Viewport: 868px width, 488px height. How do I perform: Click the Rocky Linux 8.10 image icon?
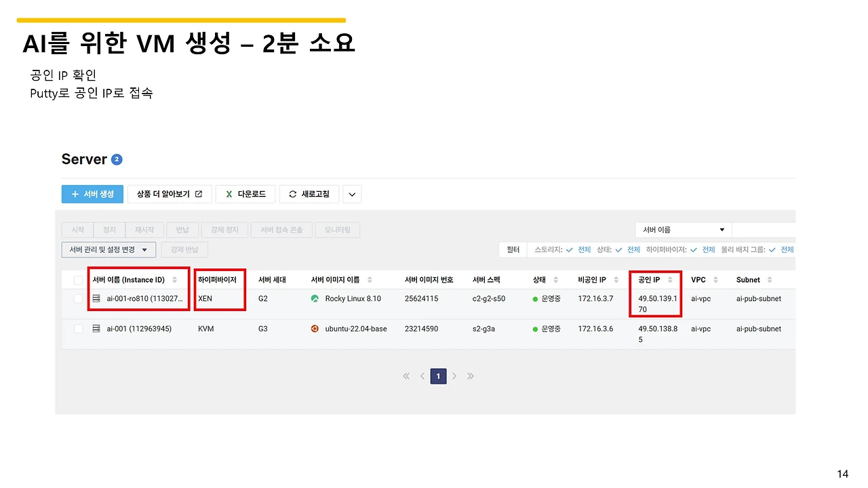click(x=315, y=298)
